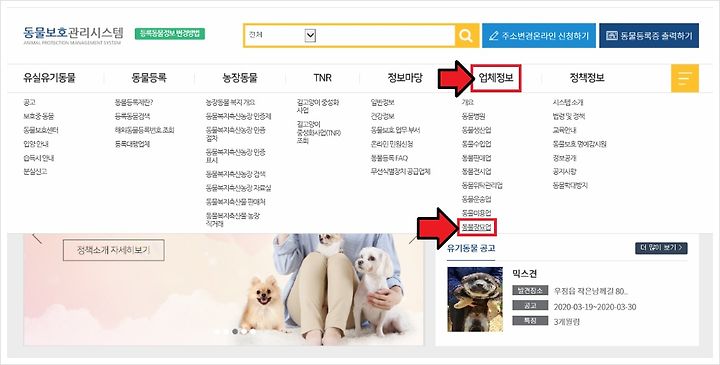Open the 동물등록 main menu
720x365 pixels.
click(149, 78)
